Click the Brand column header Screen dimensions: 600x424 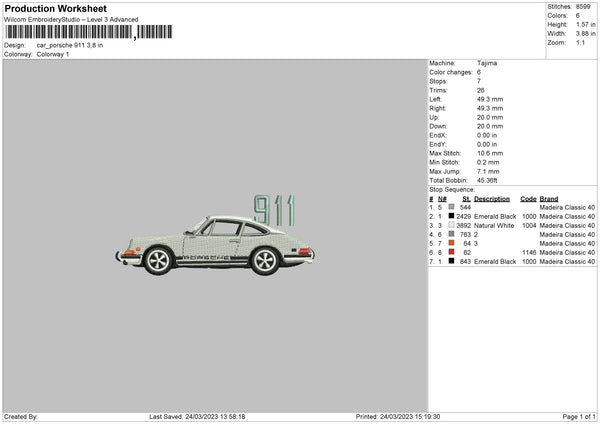pyautogui.click(x=549, y=199)
